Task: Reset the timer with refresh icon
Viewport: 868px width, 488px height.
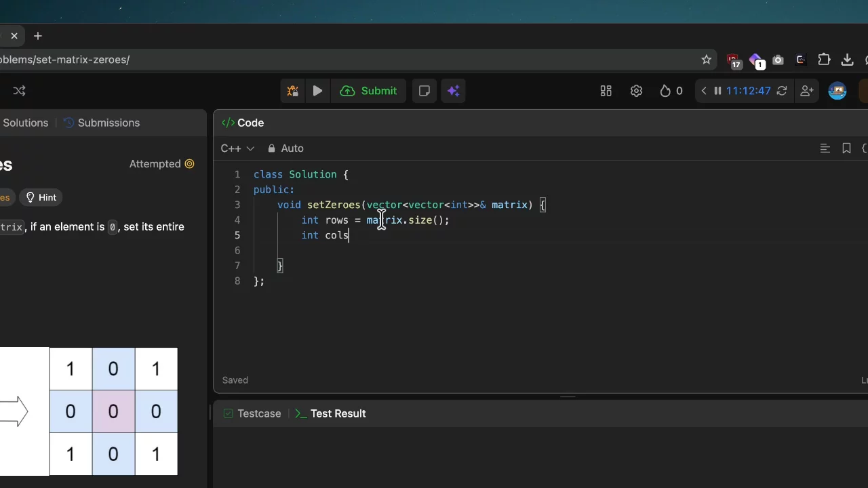Action: click(x=782, y=91)
